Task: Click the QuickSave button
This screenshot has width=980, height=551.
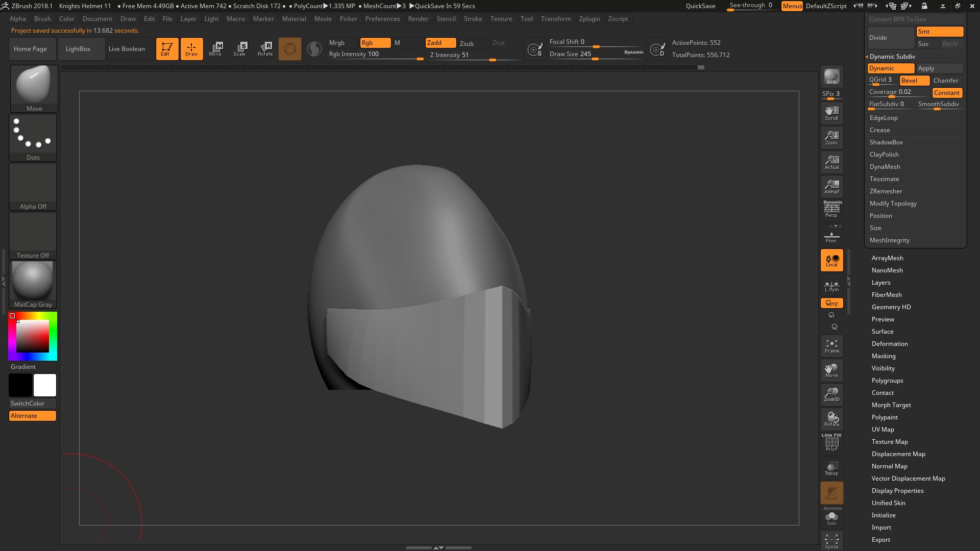Action: pyautogui.click(x=700, y=6)
